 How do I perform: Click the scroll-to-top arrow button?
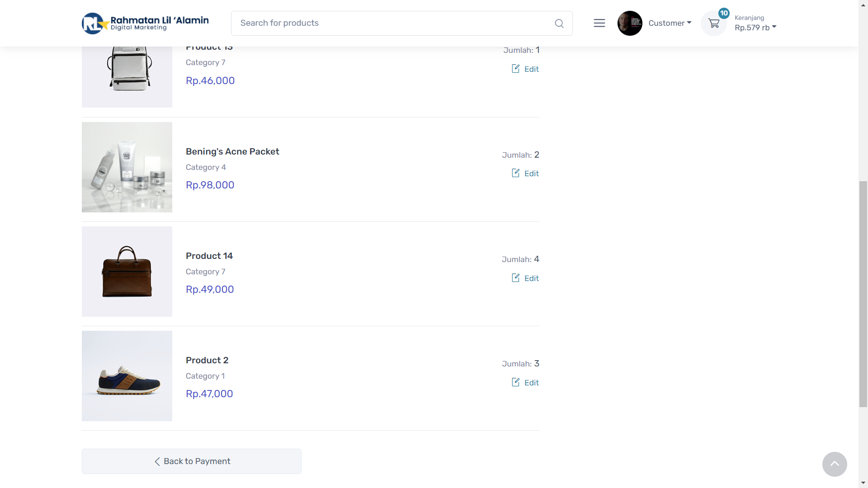tap(835, 464)
